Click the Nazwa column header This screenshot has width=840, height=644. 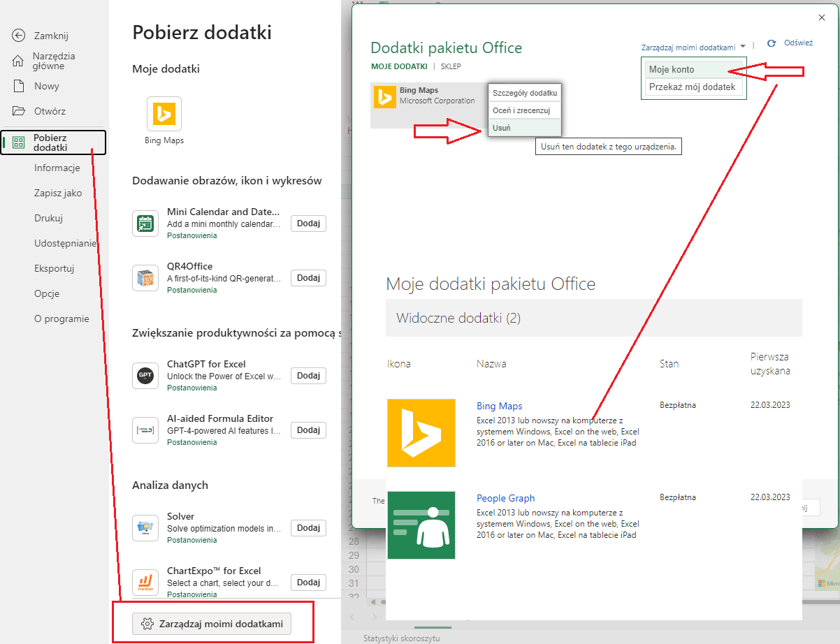491,364
